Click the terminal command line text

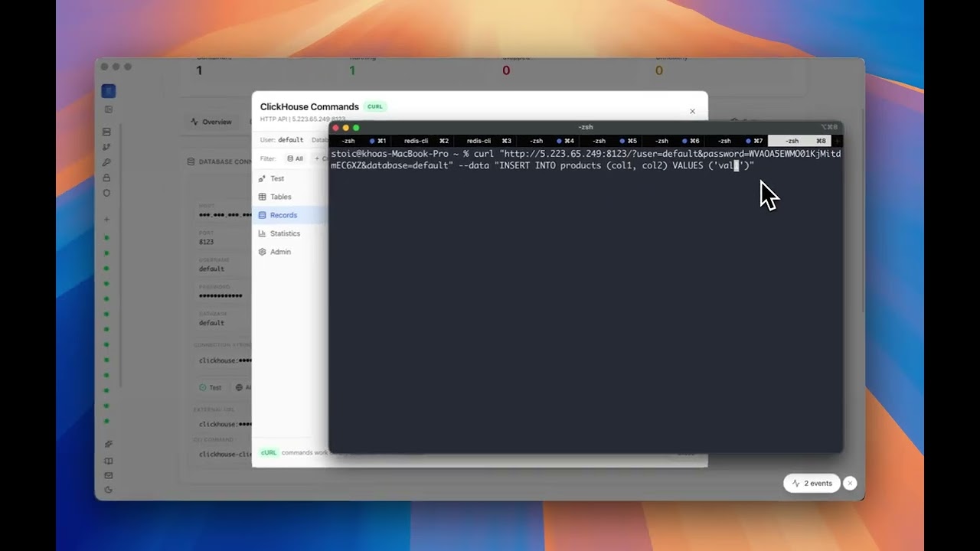coord(586,159)
